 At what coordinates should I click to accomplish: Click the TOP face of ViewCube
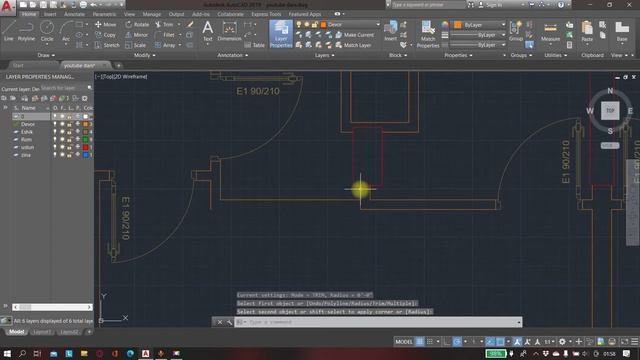(610, 111)
